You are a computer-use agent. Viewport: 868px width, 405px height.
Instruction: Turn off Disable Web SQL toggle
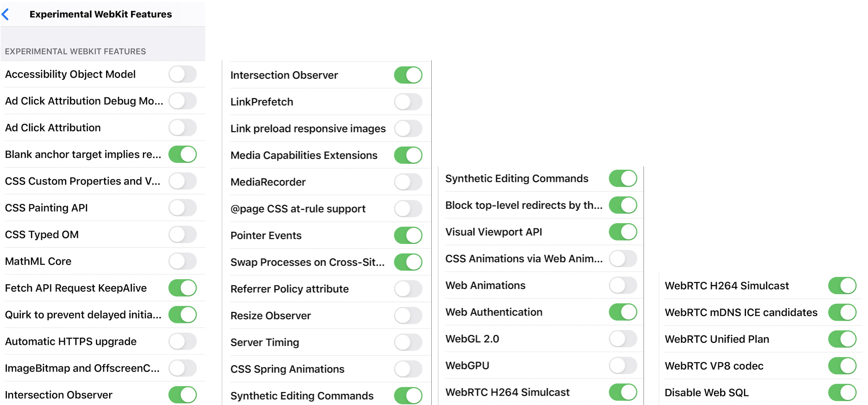842,392
